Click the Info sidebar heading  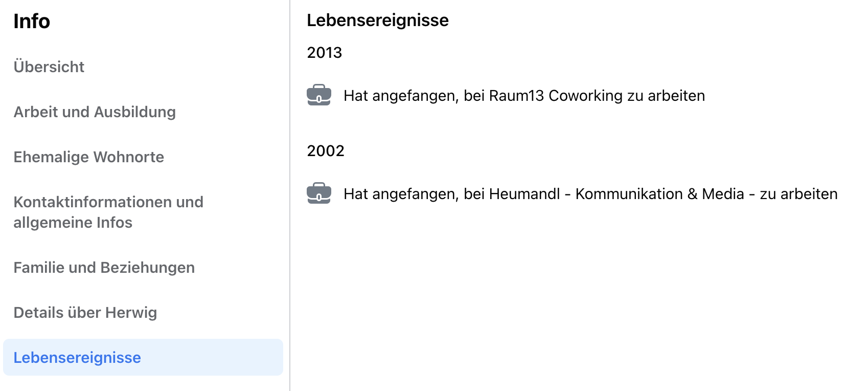point(32,21)
